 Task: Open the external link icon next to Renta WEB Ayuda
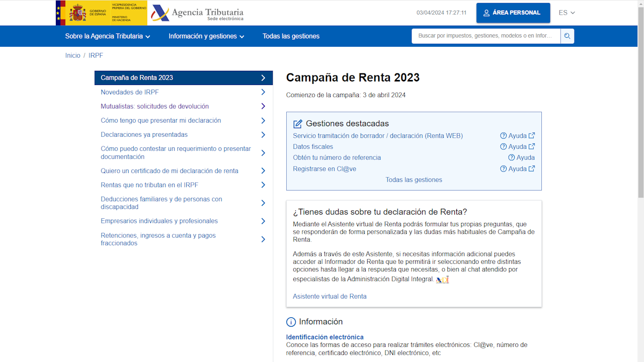532,135
